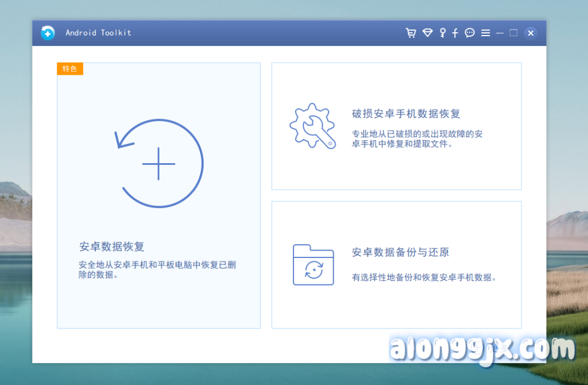Image resolution: width=588 pixels, height=385 pixels.
Task: Click the description under 安卓数据备份与还原
Action: [x=424, y=277]
